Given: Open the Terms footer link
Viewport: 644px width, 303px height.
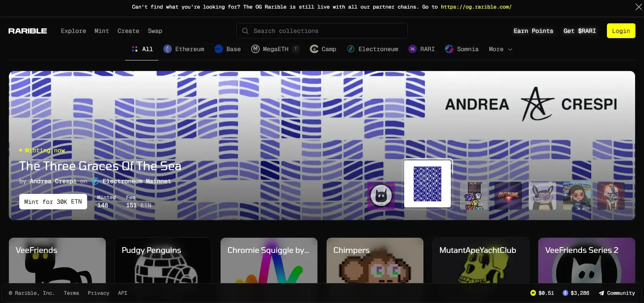Looking at the screenshot, I should pos(71,293).
